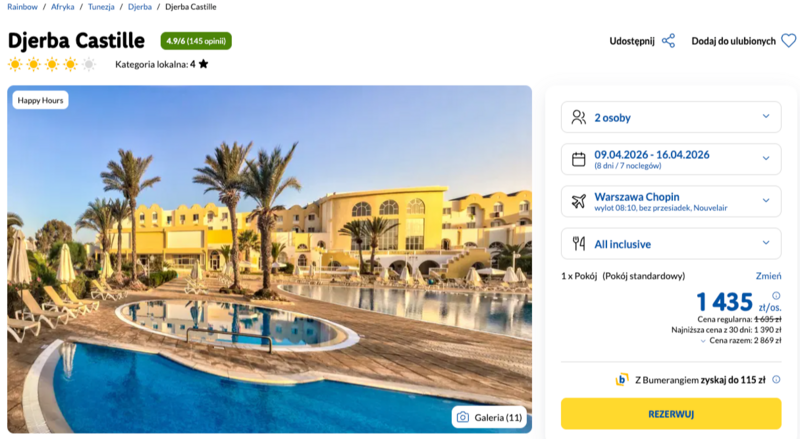Click the Bumerang logo icon

[x=622, y=379]
